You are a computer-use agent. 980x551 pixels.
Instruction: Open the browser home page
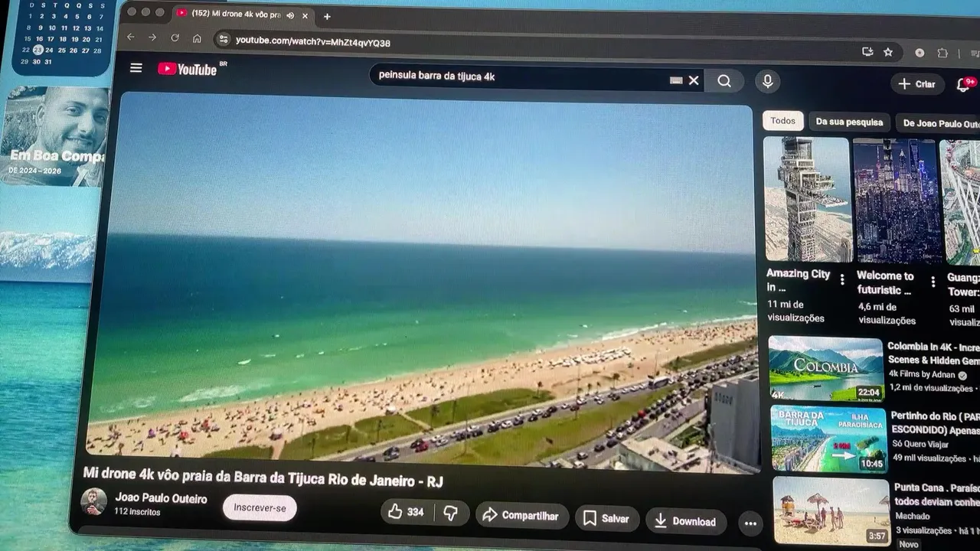coord(197,38)
